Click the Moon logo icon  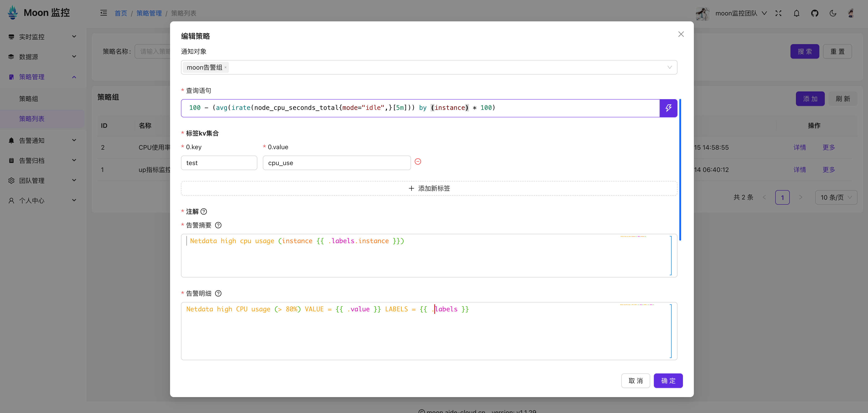(13, 13)
